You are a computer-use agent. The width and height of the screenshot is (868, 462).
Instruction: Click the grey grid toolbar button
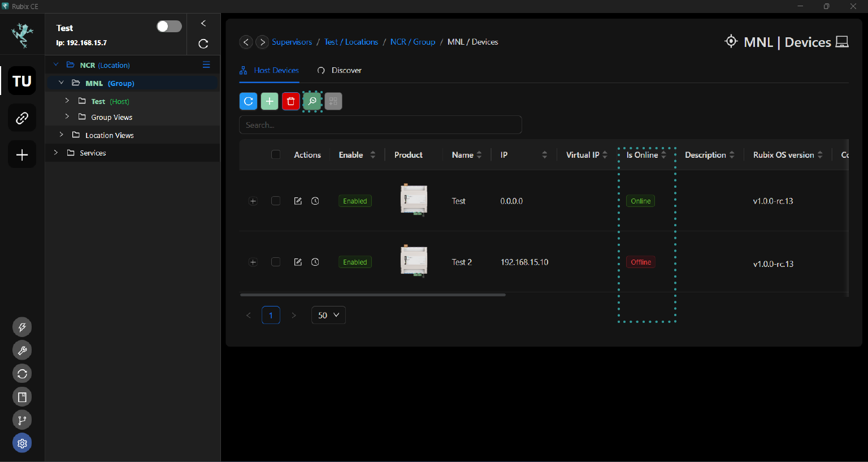coord(333,101)
